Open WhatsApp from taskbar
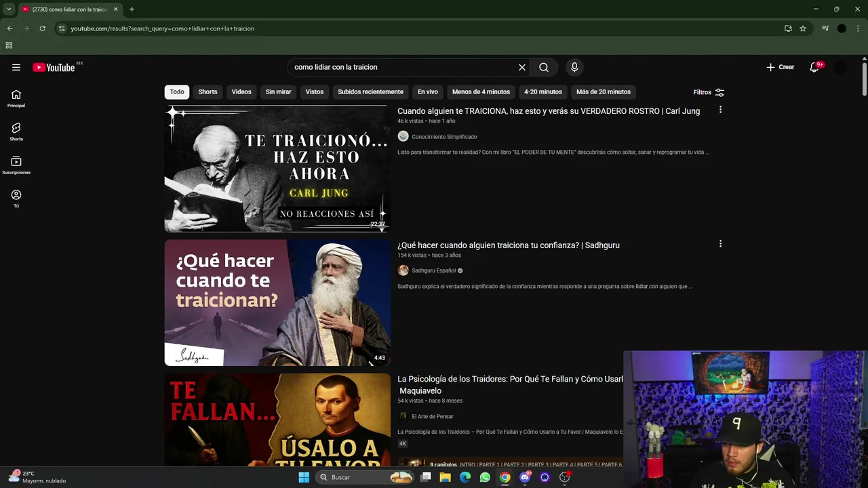Viewport: 868px width, 488px height. (x=485, y=477)
